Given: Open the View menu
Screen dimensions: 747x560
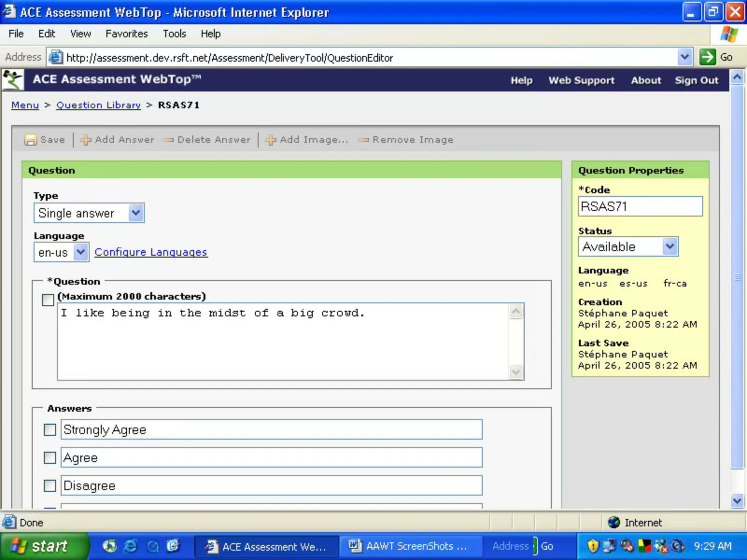Looking at the screenshot, I should (x=80, y=34).
